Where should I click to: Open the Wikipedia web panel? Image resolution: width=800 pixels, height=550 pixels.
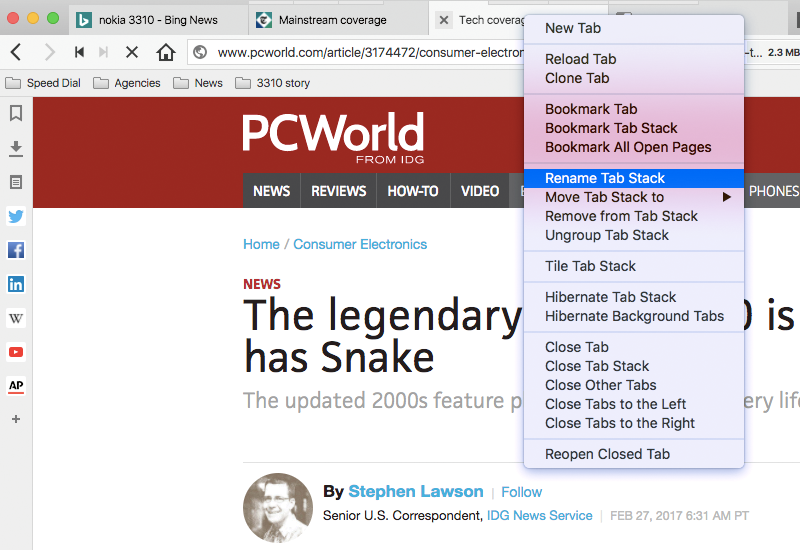(x=16, y=318)
